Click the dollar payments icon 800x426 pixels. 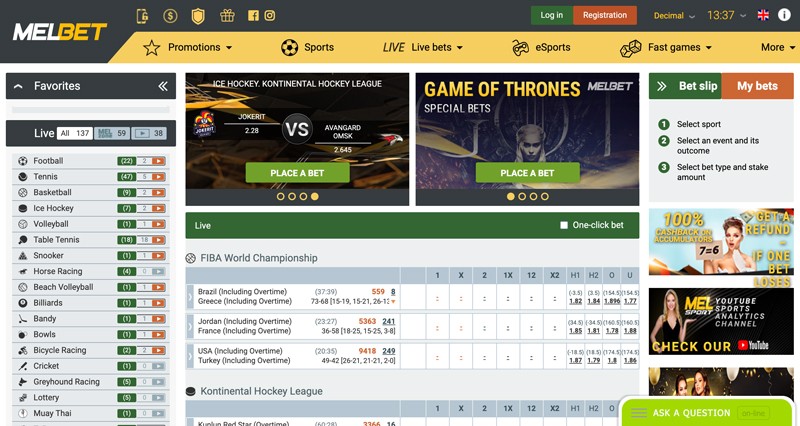[170, 16]
